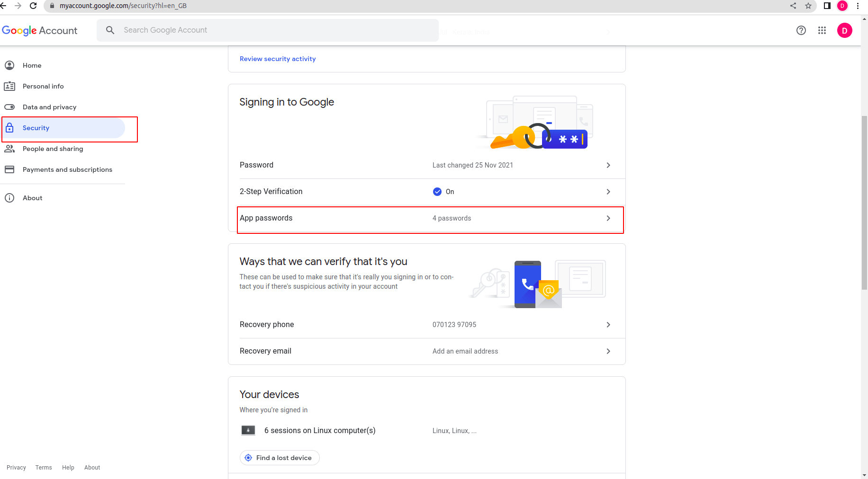Open Payments and subscriptions section
This screenshot has width=868, height=479.
pos(63,169)
